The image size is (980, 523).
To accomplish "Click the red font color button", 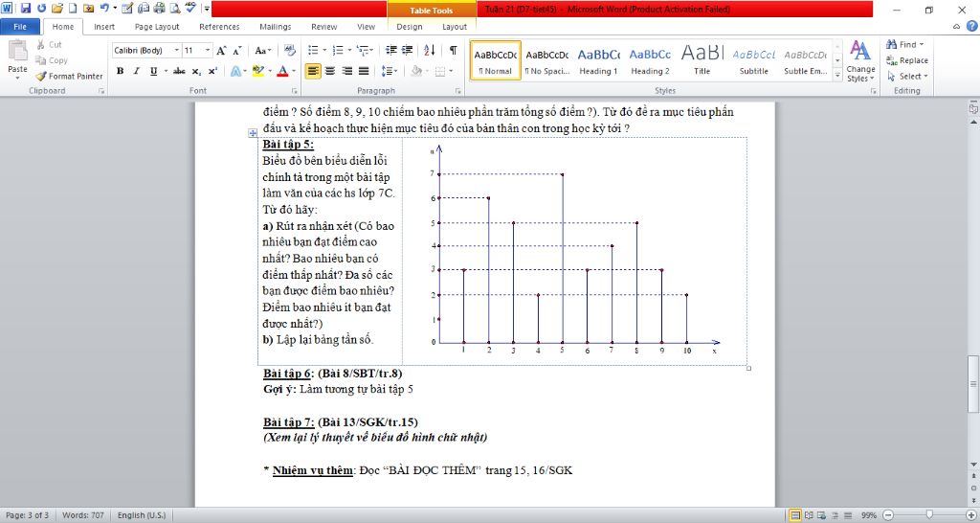I will pyautogui.click(x=282, y=71).
